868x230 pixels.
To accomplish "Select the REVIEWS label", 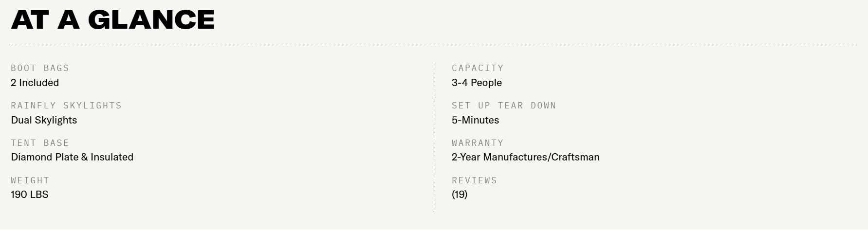I will click(474, 180).
